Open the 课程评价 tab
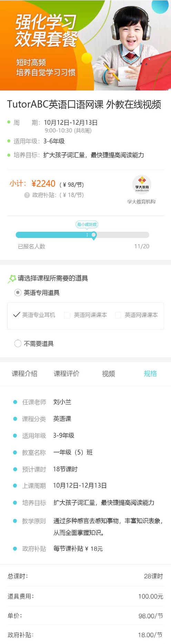171x644 pixels. 67,374
